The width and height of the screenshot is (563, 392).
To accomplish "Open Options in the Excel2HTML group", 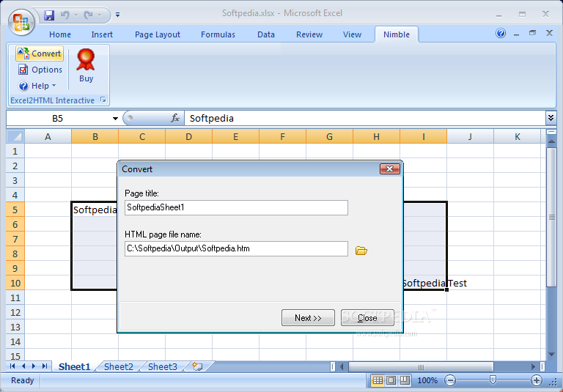I will pos(40,70).
